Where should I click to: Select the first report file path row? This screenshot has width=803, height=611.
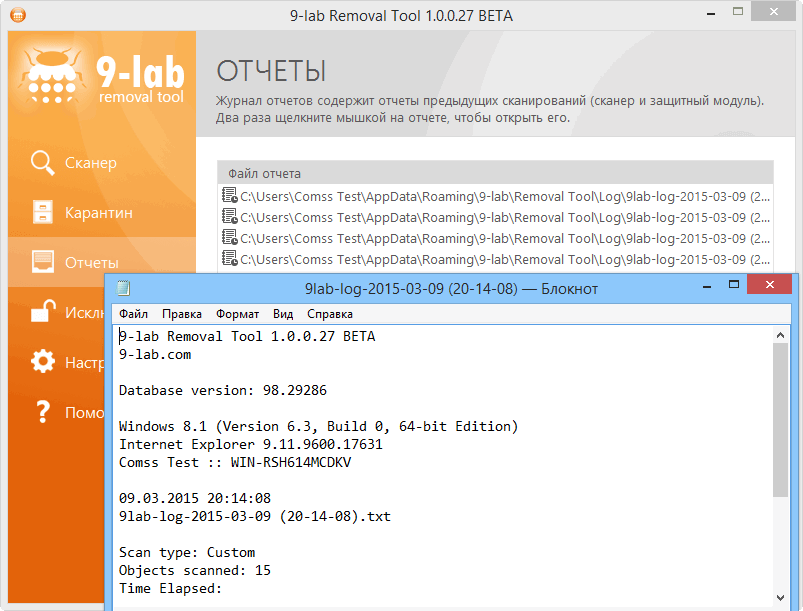(x=495, y=197)
